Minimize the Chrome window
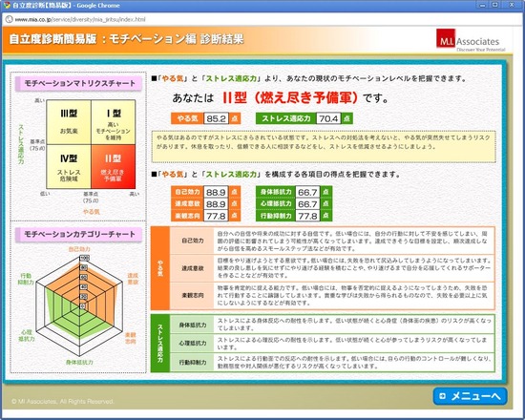The width and height of the screenshot is (525, 420). coord(482,5)
